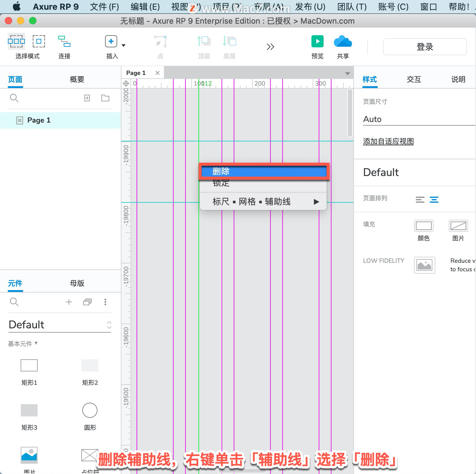Click the ruler origin crosshair icon
Screen dimensions: 476x474
[x=126, y=83]
